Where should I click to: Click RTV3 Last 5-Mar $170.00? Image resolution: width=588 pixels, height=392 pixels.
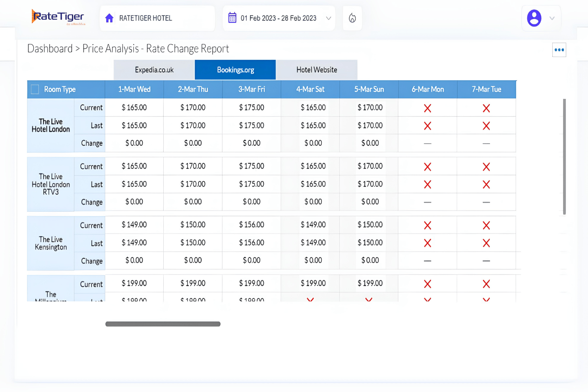[x=370, y=184]
